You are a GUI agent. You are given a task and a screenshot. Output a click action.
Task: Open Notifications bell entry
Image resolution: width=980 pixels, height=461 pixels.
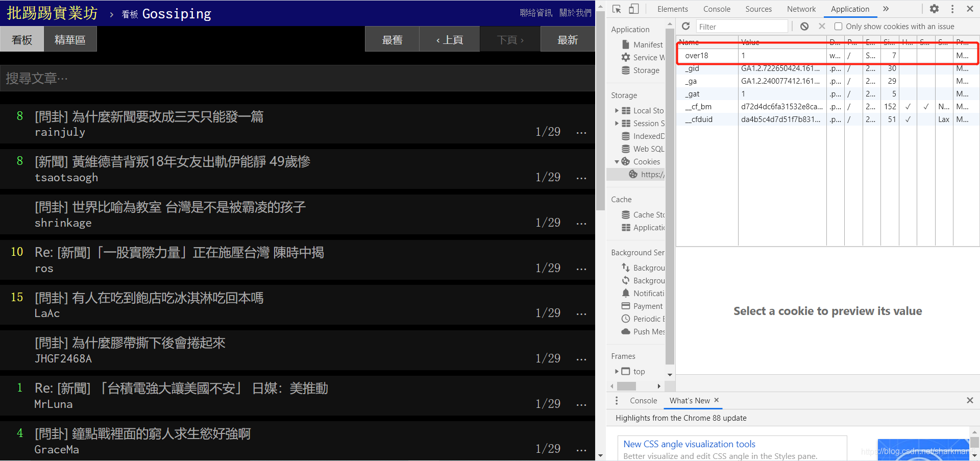(643, 294)
